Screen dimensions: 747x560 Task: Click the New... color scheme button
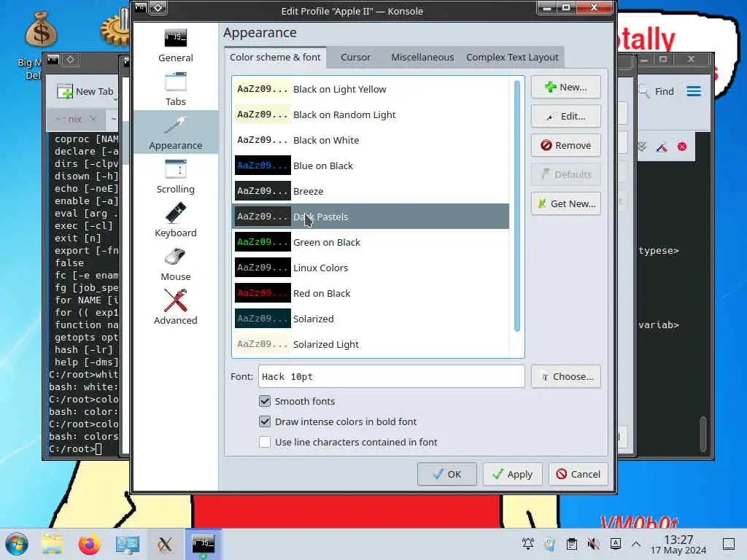[x=566, y=87]
